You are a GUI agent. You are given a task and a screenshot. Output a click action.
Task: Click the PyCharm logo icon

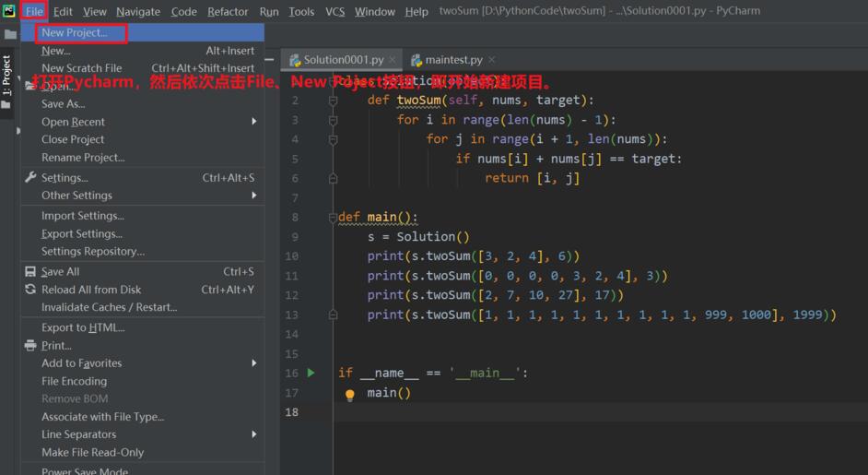pos(9,10)
